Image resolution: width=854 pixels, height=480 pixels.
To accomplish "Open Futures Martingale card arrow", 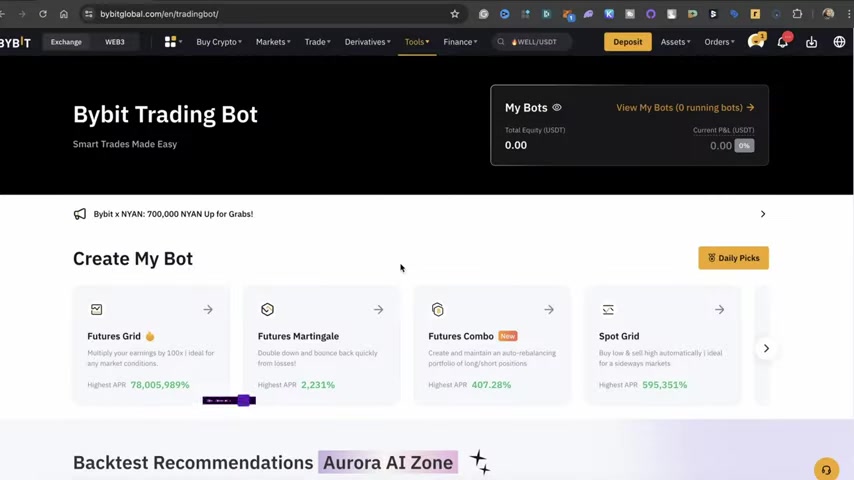I will 379,309.
